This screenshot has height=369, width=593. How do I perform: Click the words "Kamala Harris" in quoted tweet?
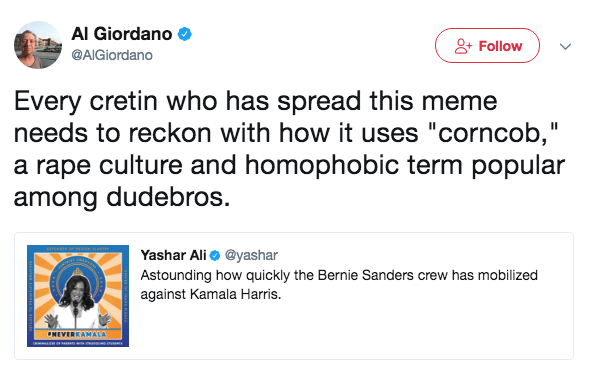(x=235, y=294)
